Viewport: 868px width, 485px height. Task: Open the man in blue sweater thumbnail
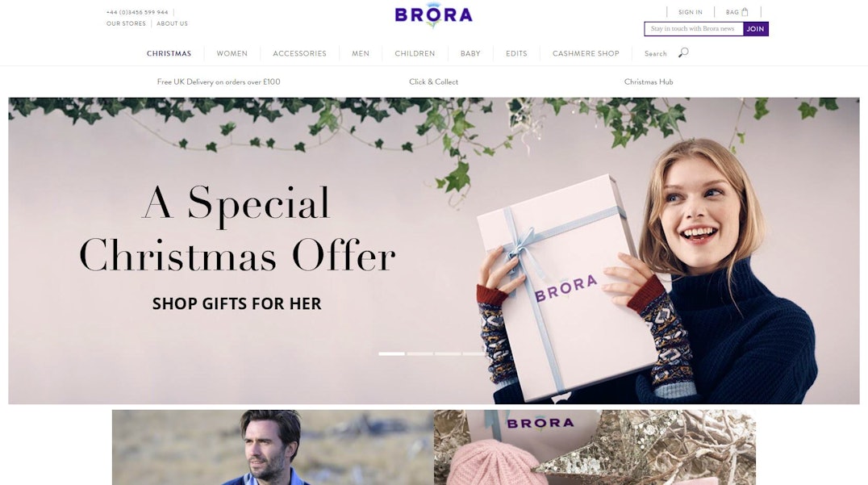tap(273, 447)
